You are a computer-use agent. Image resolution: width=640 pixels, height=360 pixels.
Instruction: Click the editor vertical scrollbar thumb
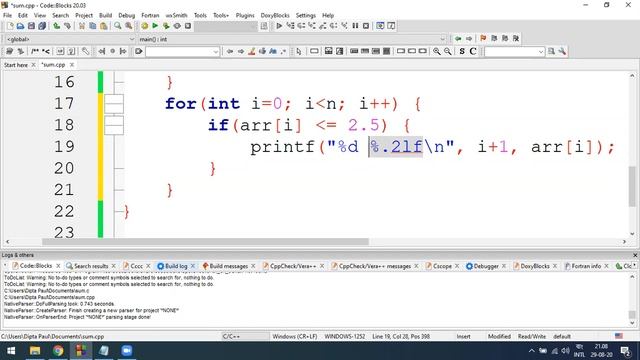[x=632, y=186]
